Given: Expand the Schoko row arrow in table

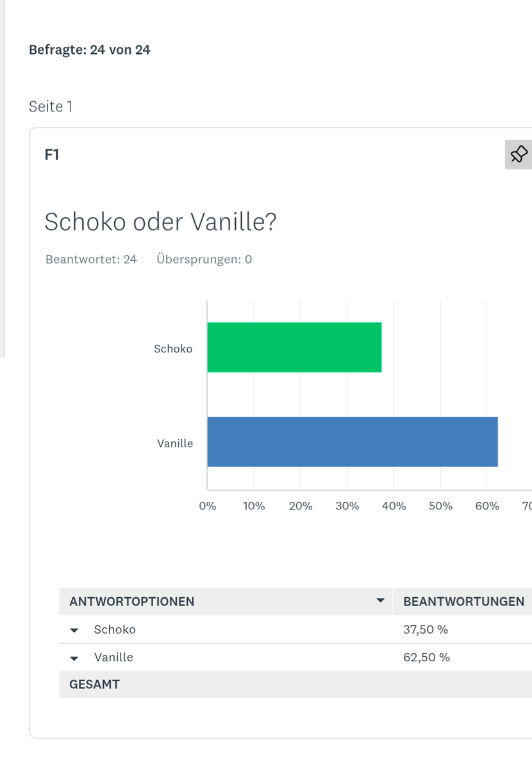Looking at the screenshot, I should click(x=74, y=630).
